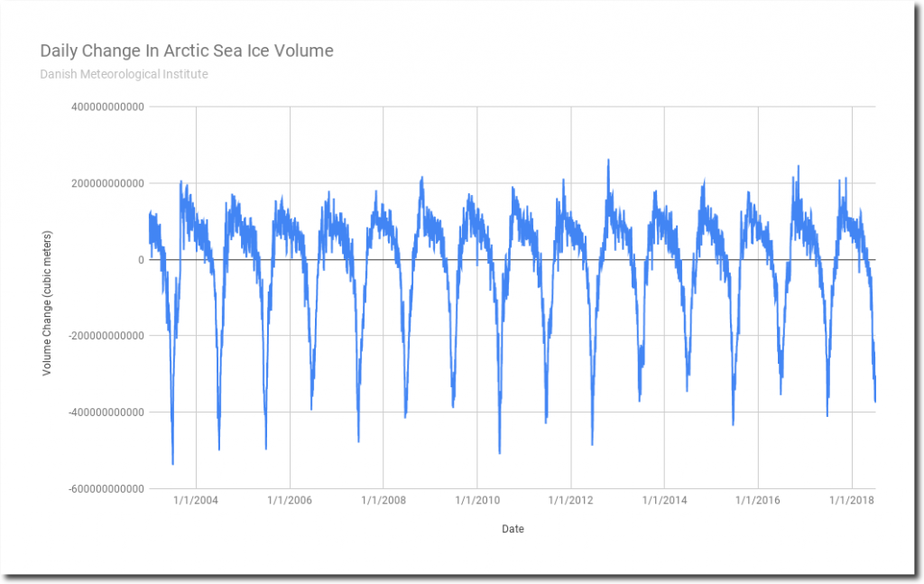Click the highest blue peak just after 1/1/2012
924x584 pixels.
(x=608, y=161)
